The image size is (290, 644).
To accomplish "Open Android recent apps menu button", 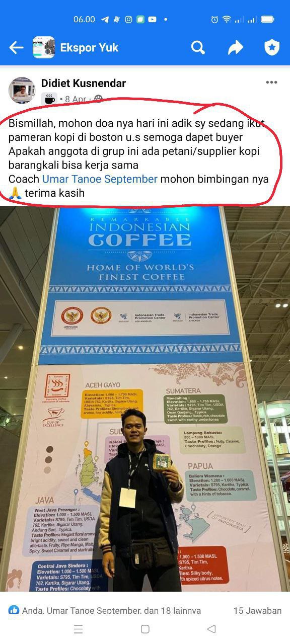I will 78,629.
